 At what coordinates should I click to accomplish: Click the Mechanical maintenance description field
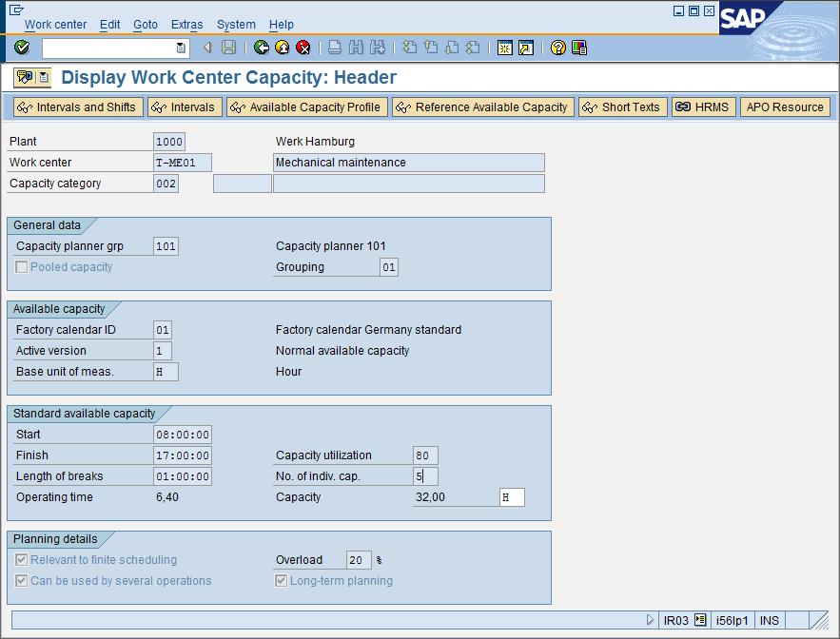[x=409, y=163]
